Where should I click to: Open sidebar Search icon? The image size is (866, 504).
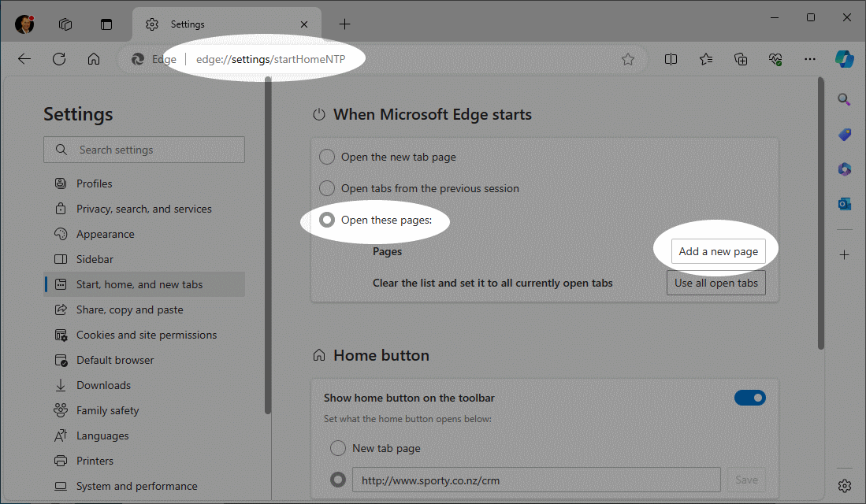(844, 99)
